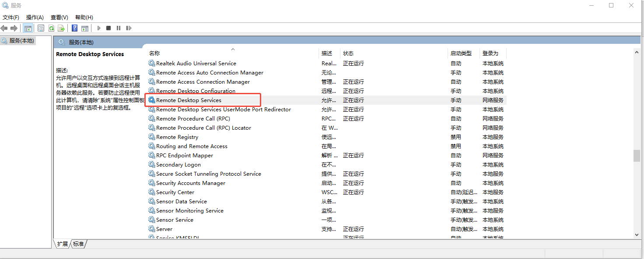Switch to the 扩展 tab

(x=63, y=244)
